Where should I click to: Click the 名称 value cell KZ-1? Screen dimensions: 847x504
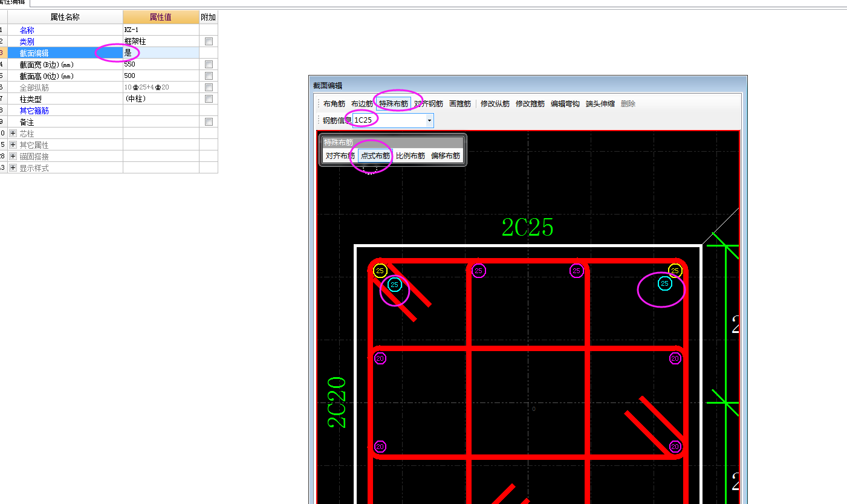tap(161, 30)
